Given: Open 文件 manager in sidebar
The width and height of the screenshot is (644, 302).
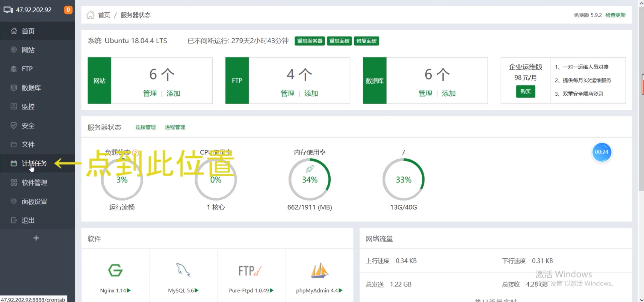Looking at the screenshot, I should pyautogui.click(x=37, y=144).
